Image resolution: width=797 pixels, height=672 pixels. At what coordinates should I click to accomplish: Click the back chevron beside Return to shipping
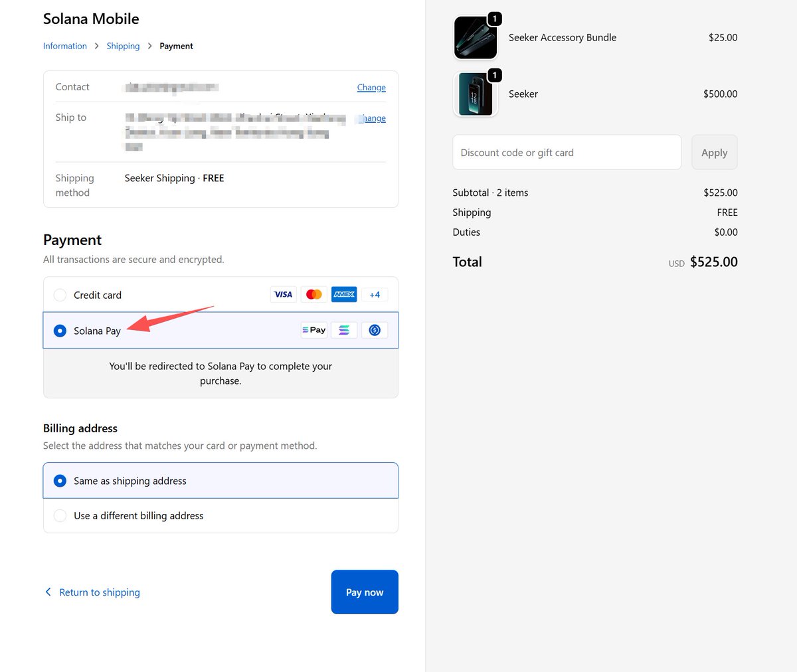pos(48,592)
